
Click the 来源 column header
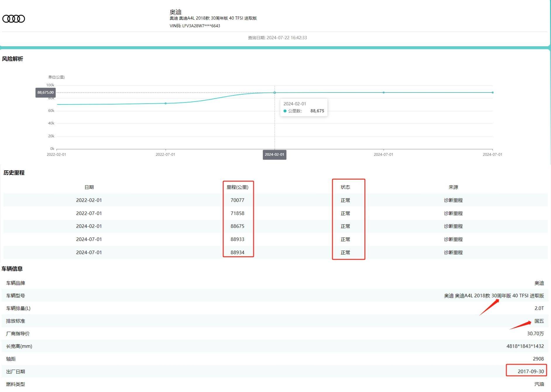pos(453,187)
